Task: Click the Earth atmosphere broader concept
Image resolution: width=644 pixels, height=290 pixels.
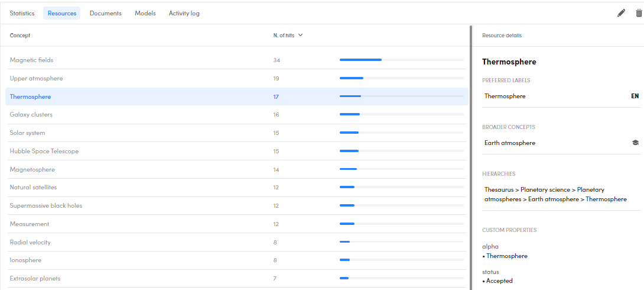Action: (509, 143)
